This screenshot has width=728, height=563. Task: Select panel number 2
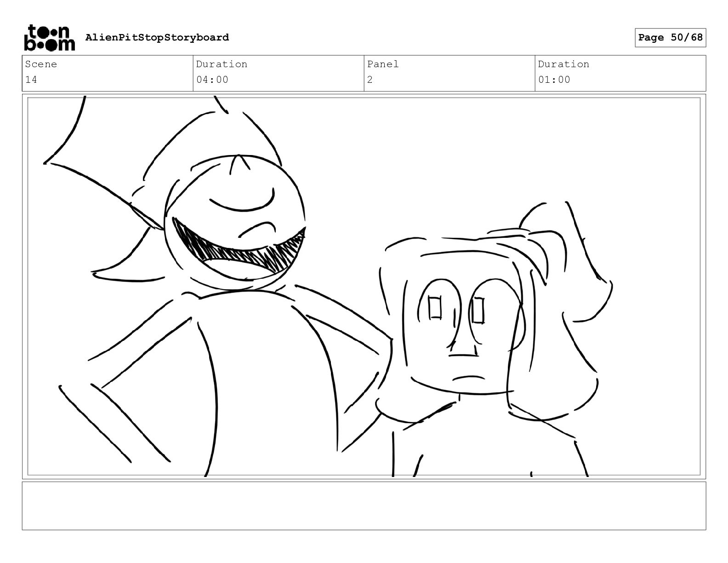point(370,80)
